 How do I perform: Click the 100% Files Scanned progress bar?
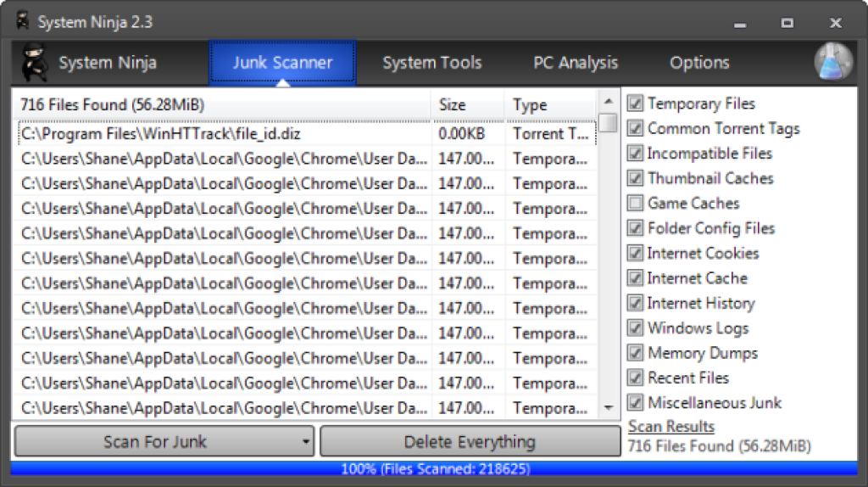point(434,468)
